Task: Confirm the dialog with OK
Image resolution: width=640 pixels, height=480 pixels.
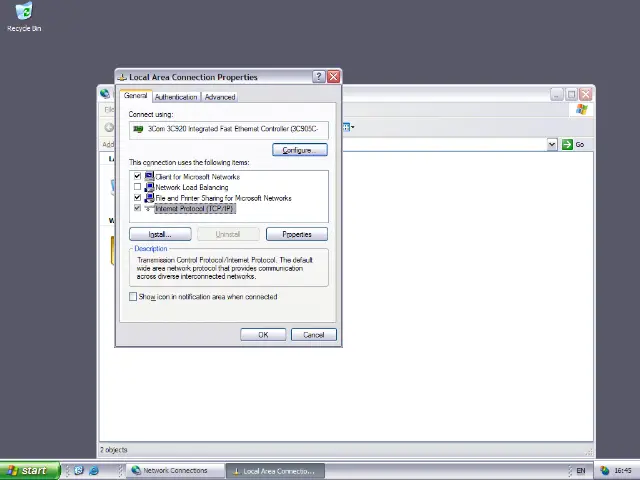Action: [x=263, y=335]
